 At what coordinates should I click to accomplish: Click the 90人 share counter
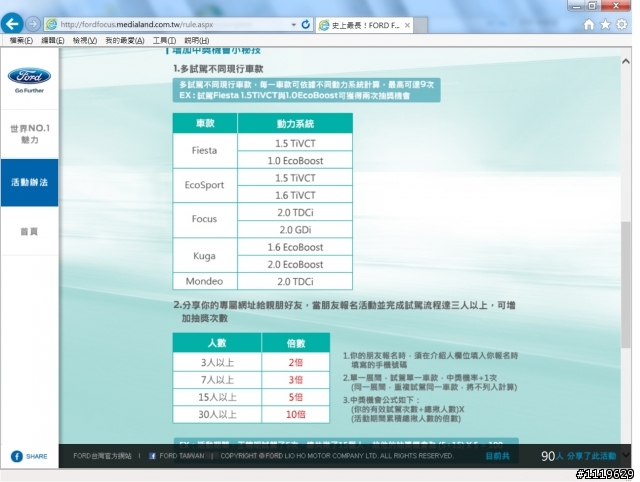tap(552, 456)
